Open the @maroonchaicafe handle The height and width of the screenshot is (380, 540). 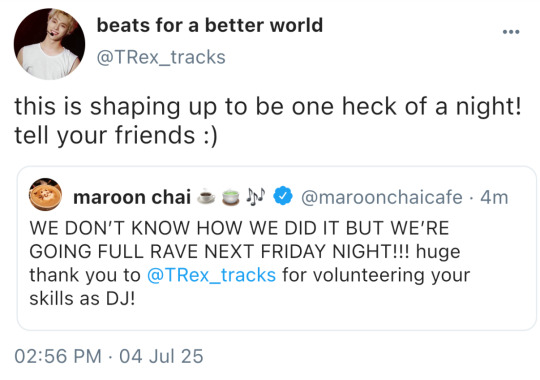pos(382,197)
